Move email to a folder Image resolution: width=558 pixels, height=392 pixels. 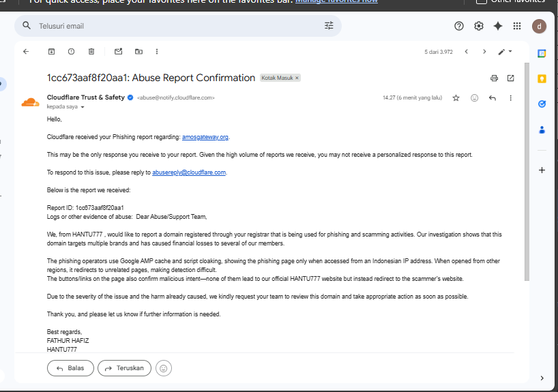(138, 52)
